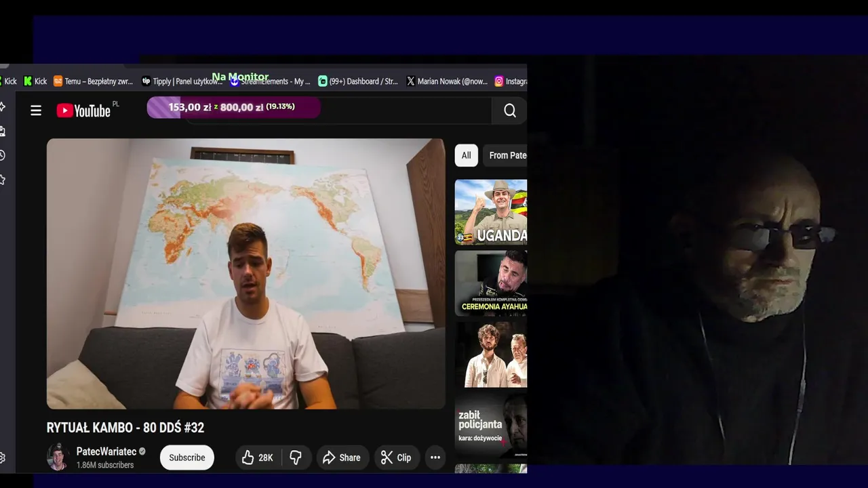Open the Dashboard bookmark
Viewport: 868px width, 488px height.
[358, 81]
